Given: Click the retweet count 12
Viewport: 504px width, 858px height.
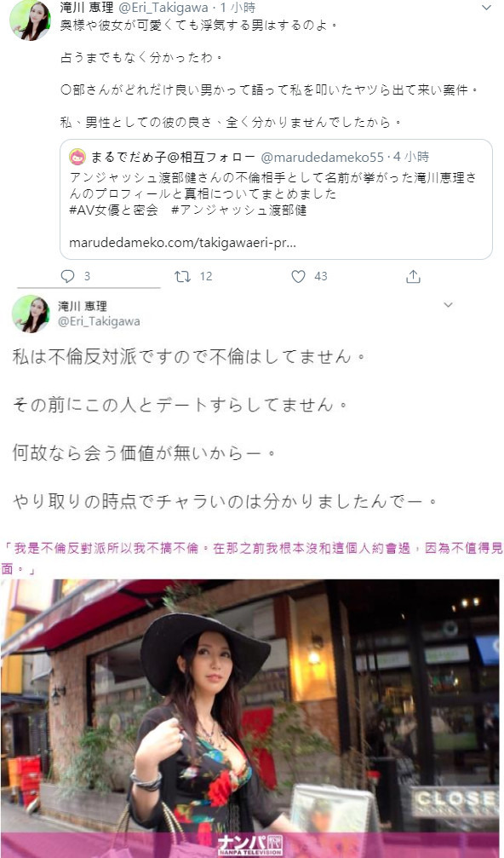Looking at the screenshot, I should [x=205, y=276].
